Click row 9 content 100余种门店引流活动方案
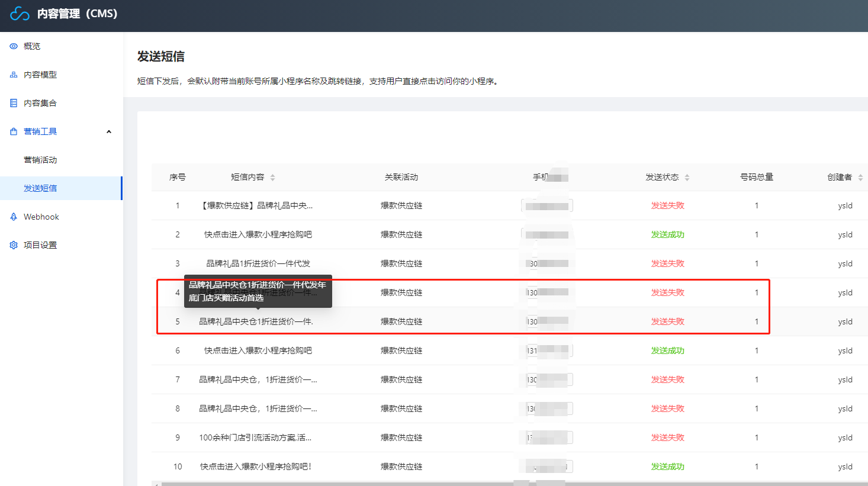Viewport: 868px width, 486px height. point(255,437)
